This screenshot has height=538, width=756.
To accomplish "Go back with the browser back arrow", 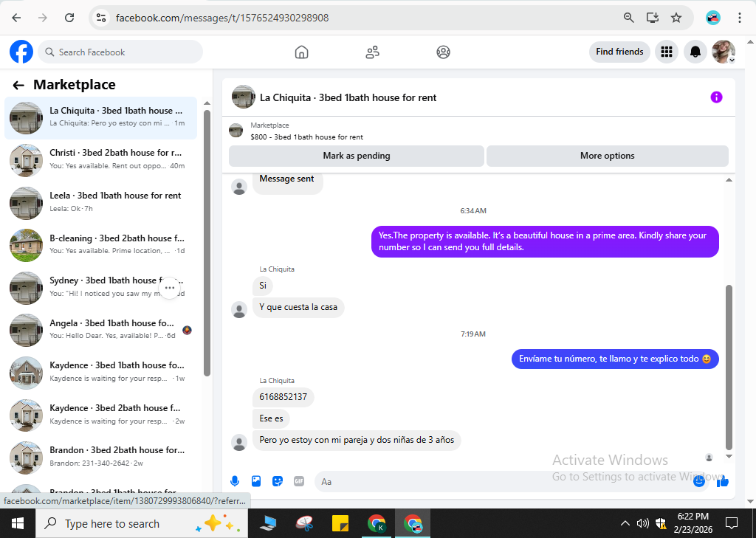I will [16, 18].
